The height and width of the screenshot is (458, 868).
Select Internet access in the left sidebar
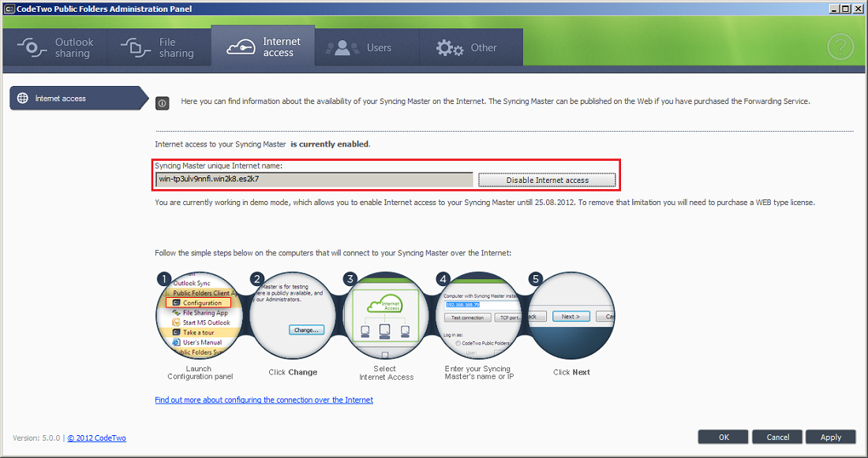[79, 98]
